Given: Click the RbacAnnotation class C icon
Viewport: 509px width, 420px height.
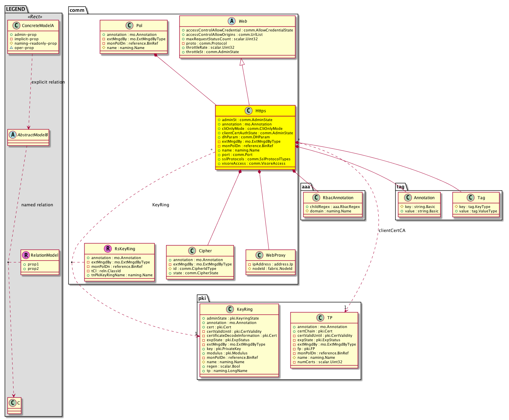Looking at the screenshot, I should (316, 197).
